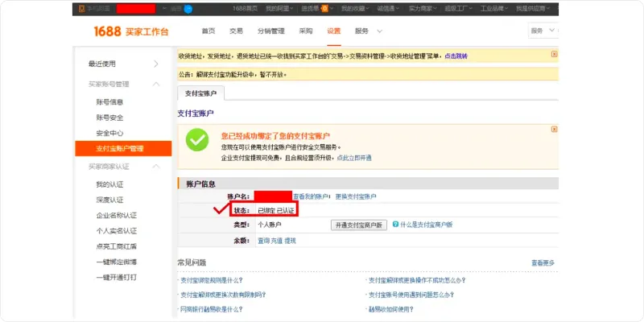Click the 充值 balance link

(276, 241)
